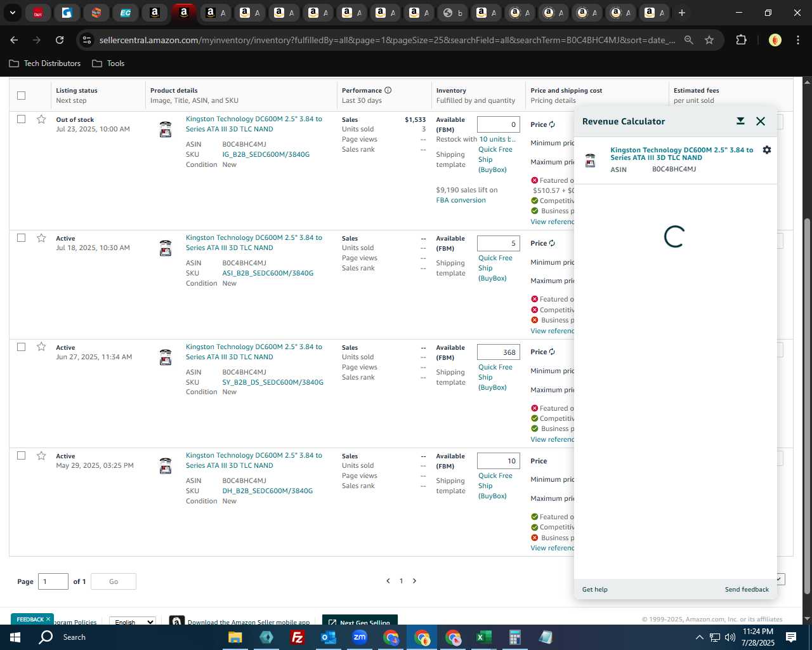
Task: Check the Out of stock listing checkbox
Action: click(21, 119)
